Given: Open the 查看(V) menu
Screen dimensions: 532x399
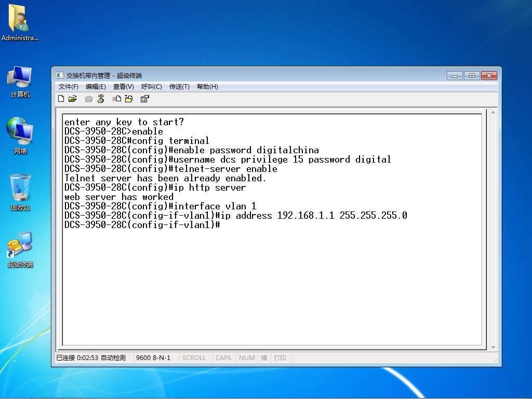Looking at the screenshot, I should [124, 87].
